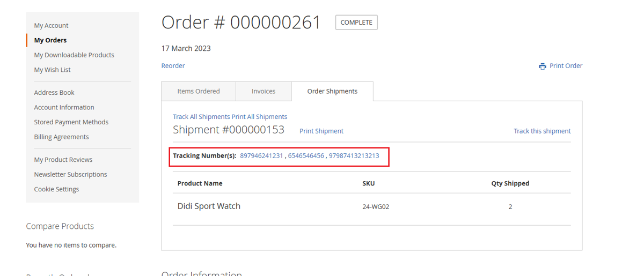Click the Reorder link
This screenshot has height=276, width=644.
[173, 65]
